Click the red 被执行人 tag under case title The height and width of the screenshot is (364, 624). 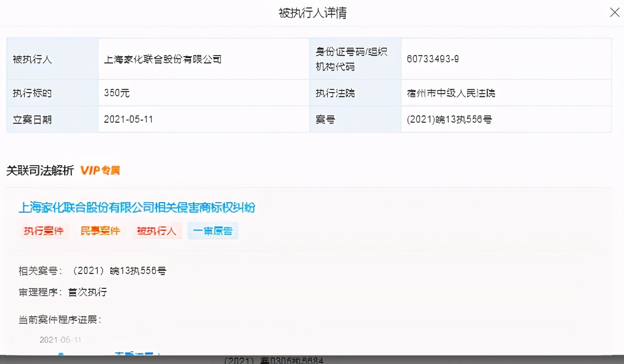157,231
